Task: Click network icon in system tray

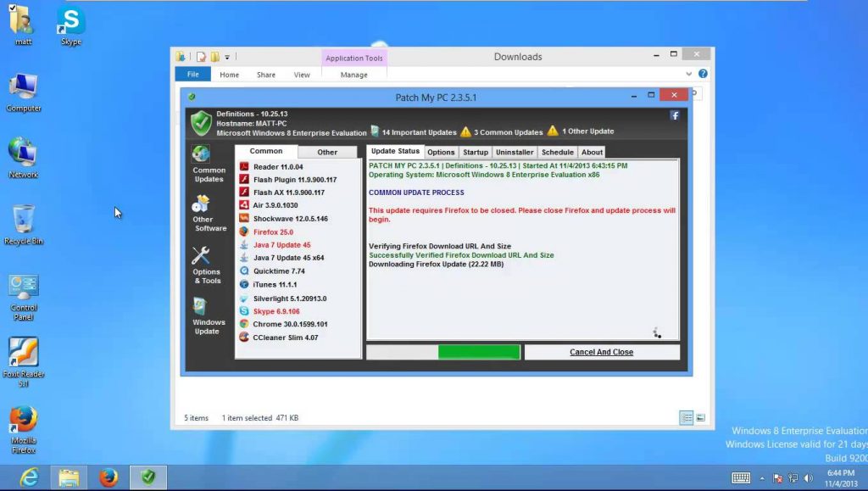Action: (793, 477)
